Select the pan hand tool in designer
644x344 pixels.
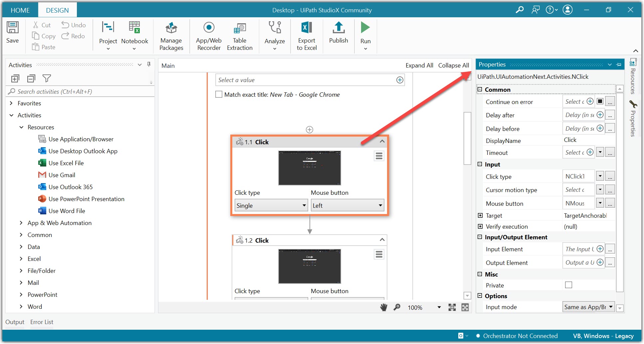(x=383, y=307)
